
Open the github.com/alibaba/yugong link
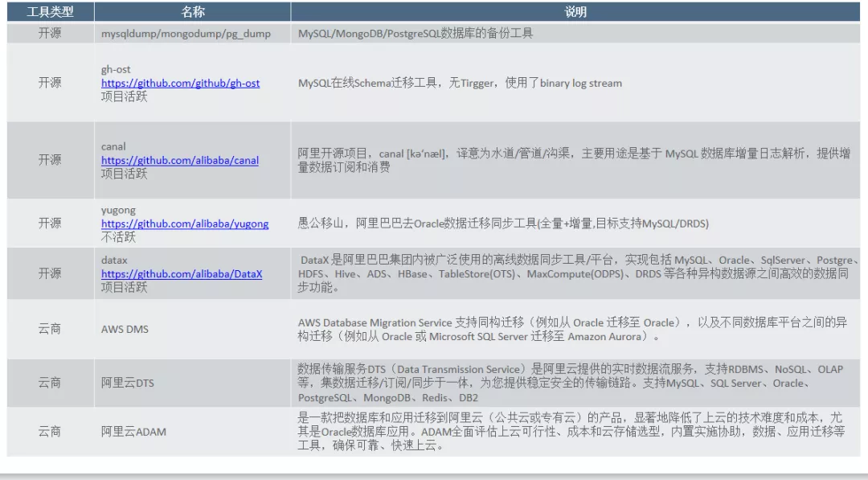tap(185, 224)
